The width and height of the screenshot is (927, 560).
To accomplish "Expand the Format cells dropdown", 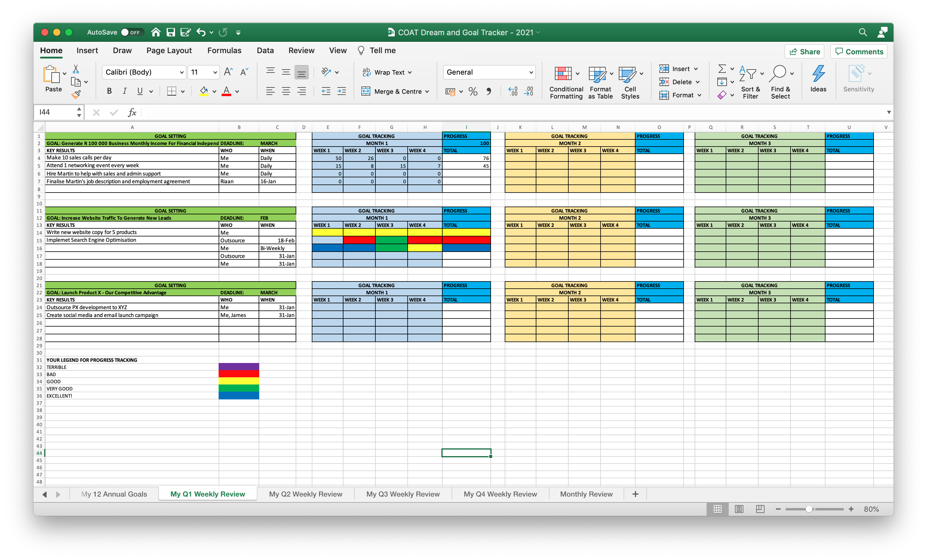I will (699, 95).
